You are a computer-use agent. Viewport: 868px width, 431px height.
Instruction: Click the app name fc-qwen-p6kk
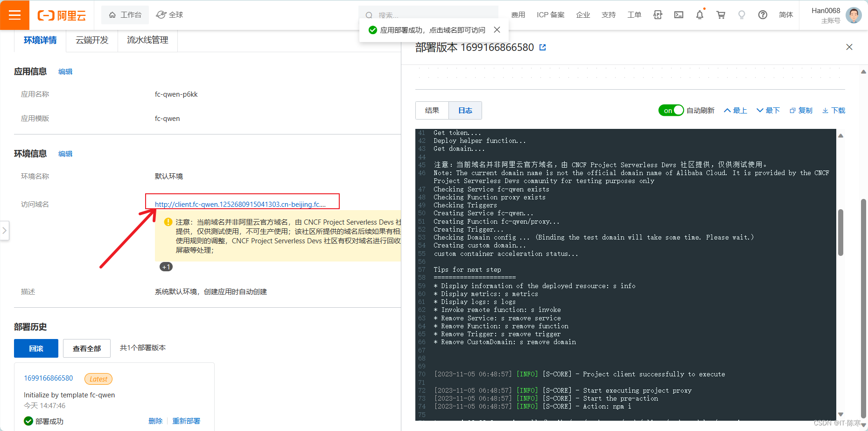tap(176, 94)
